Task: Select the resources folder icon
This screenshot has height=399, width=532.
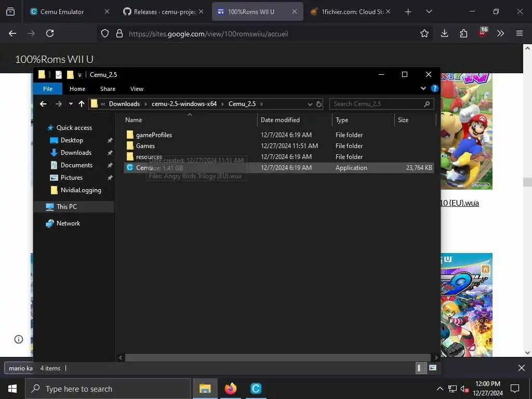Action: point(129,157)
